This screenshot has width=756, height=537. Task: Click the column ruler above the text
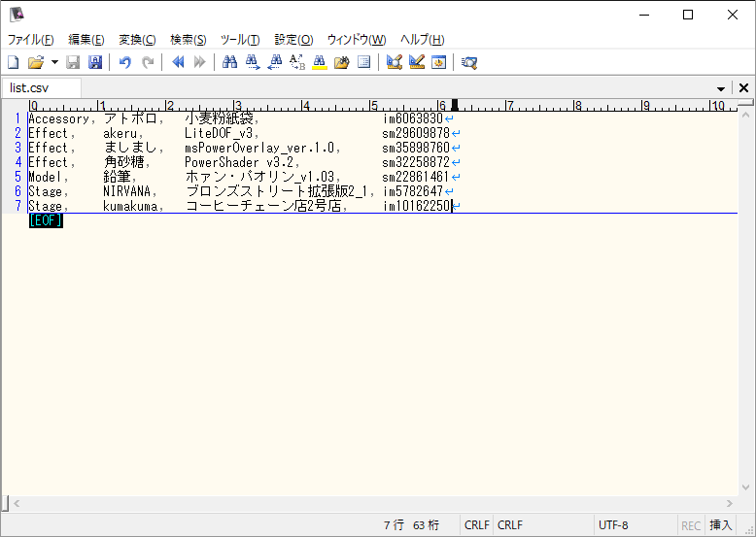click(x=383, y=105)
